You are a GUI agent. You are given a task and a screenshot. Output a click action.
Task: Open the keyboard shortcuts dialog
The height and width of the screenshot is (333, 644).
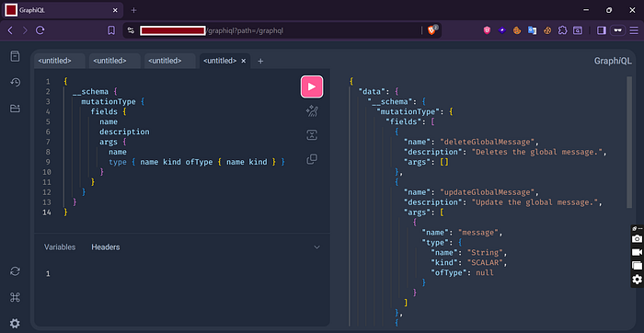(16, 298)
